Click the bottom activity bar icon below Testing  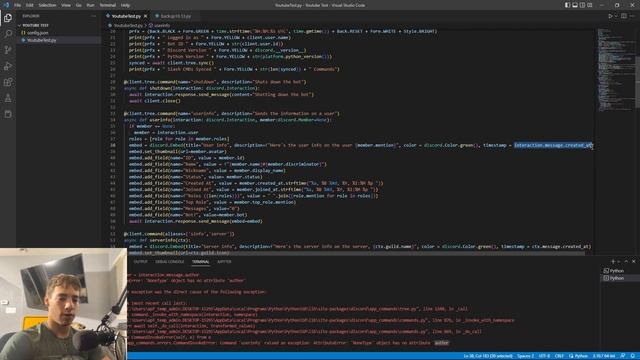(x=8, y=114)
